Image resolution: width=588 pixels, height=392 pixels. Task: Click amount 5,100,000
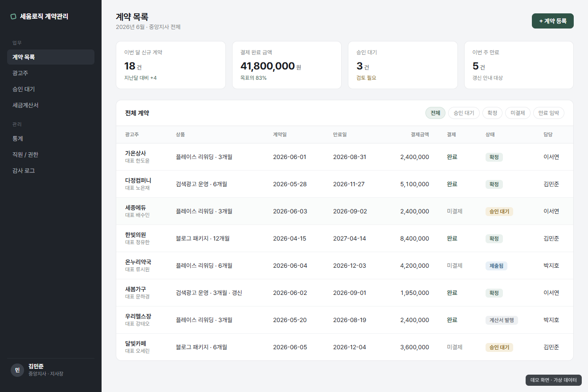pyautogui.click(x=415, y=184)
